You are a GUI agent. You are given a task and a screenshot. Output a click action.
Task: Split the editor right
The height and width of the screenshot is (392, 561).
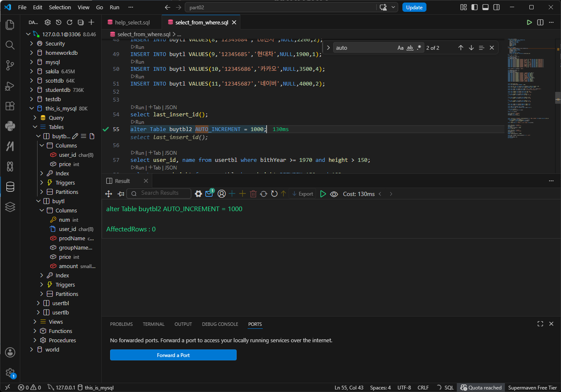click(x=540, y=22)
